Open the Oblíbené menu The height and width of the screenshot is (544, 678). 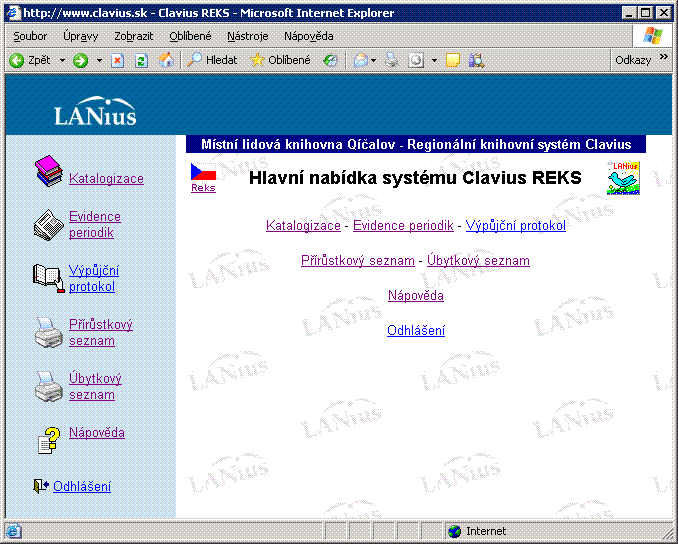coord(190,36)
